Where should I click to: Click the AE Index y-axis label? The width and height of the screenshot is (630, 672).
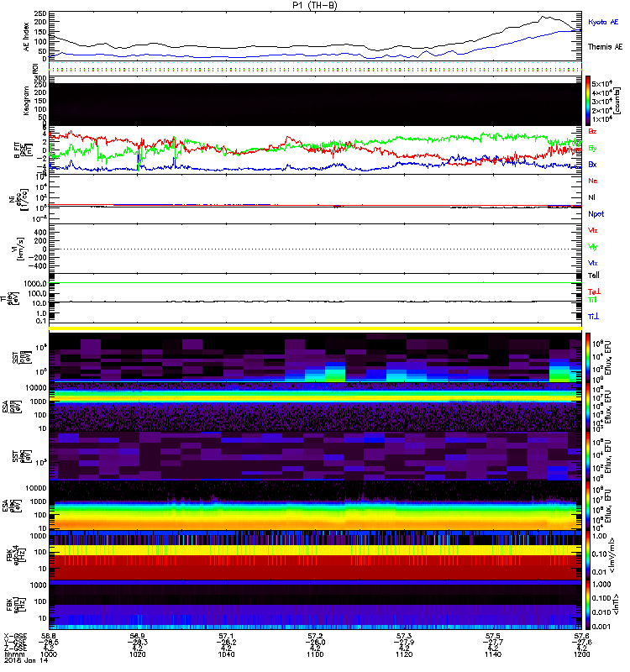point(27,35)
